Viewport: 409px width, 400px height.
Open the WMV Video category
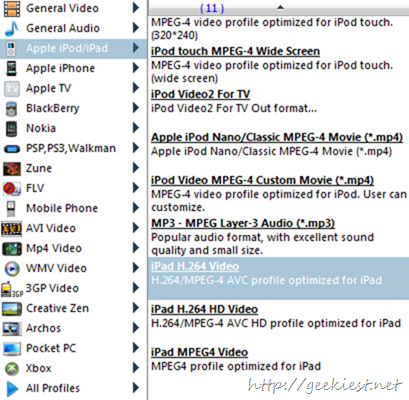pos(73,268)
